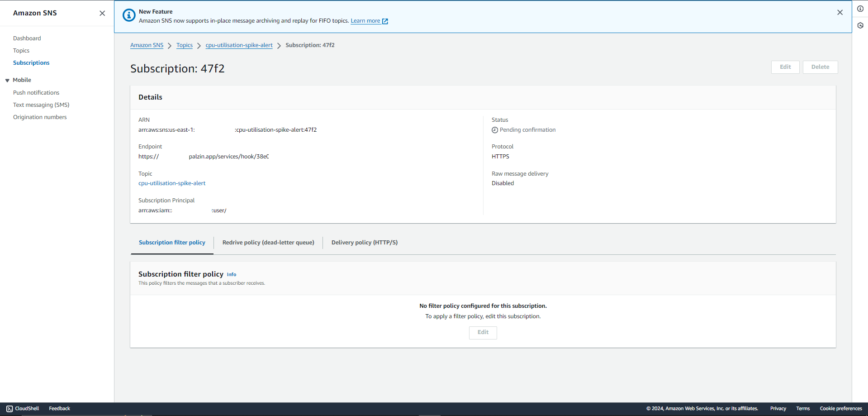Open Privacy link in the footer
The height and width of the screenshot is (416, 868).
pos(778,408)
